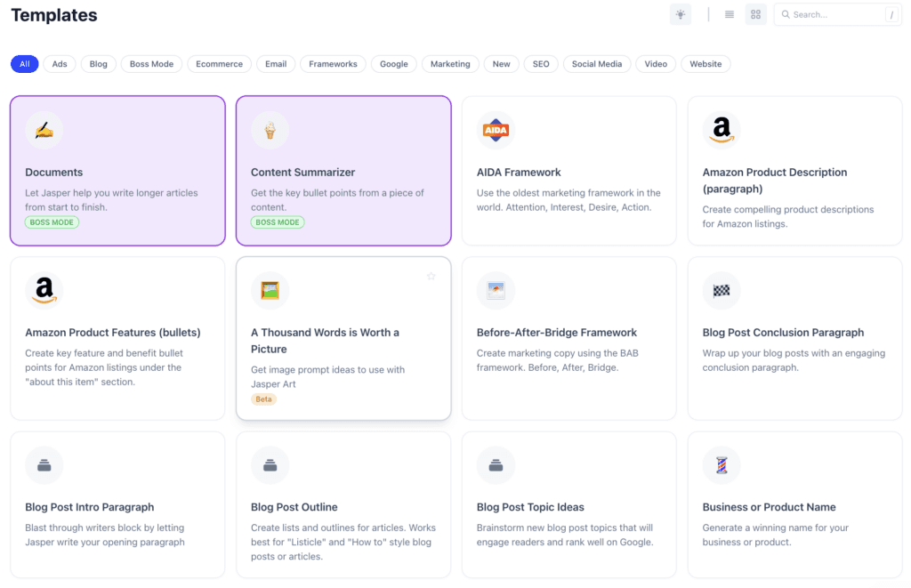
Task: Open Amazon Product Description (paragraph) title
Action: pyautogui.click(x=775, y=180)
